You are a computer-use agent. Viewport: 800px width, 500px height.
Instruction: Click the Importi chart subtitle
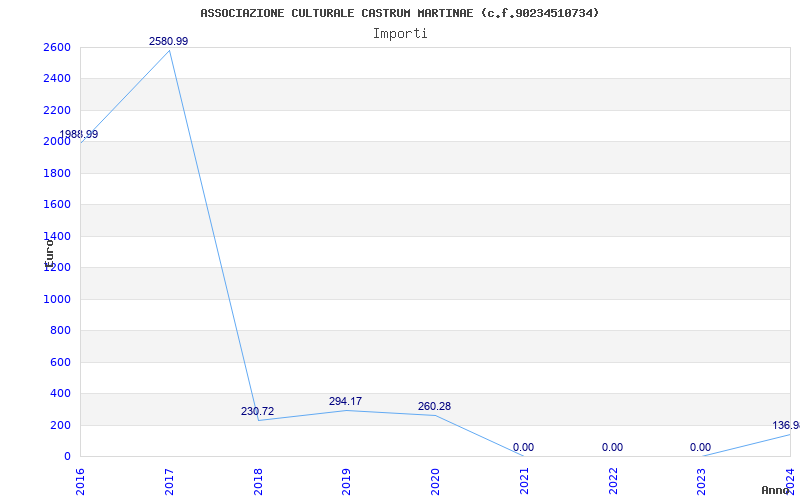400,34
